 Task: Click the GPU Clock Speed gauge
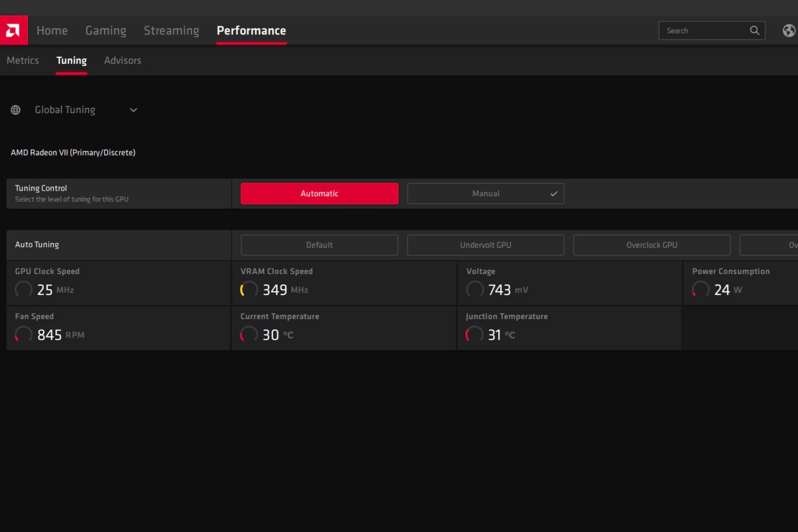(24, 290)
